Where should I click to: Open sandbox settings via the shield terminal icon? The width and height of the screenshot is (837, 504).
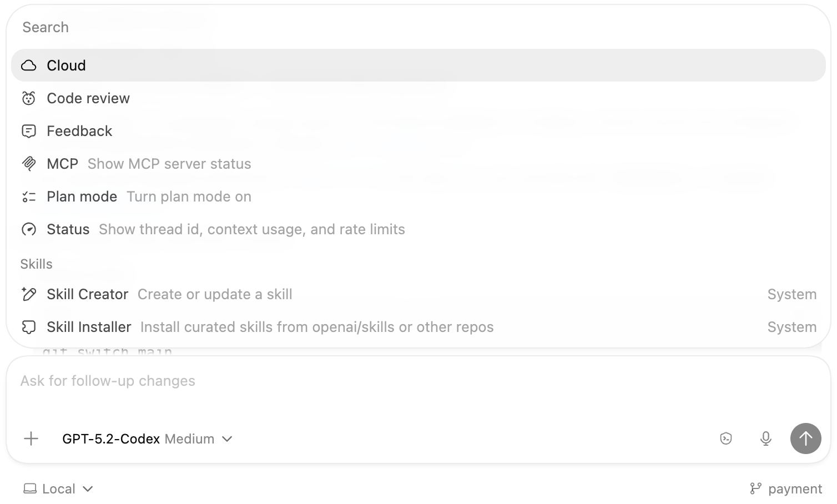726,439
